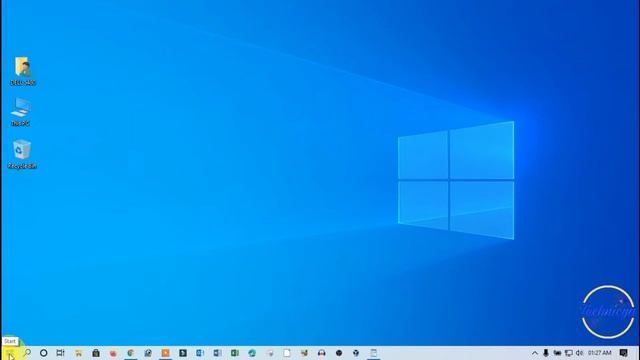Click battery icon in system tray

click(x=557, y=353)
